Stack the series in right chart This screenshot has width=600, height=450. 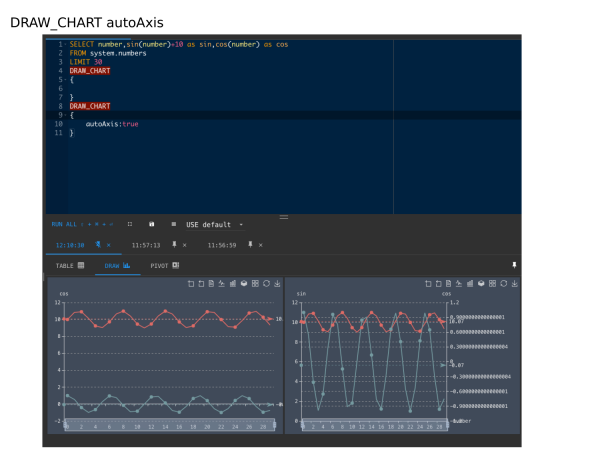(x=481, y=284)
